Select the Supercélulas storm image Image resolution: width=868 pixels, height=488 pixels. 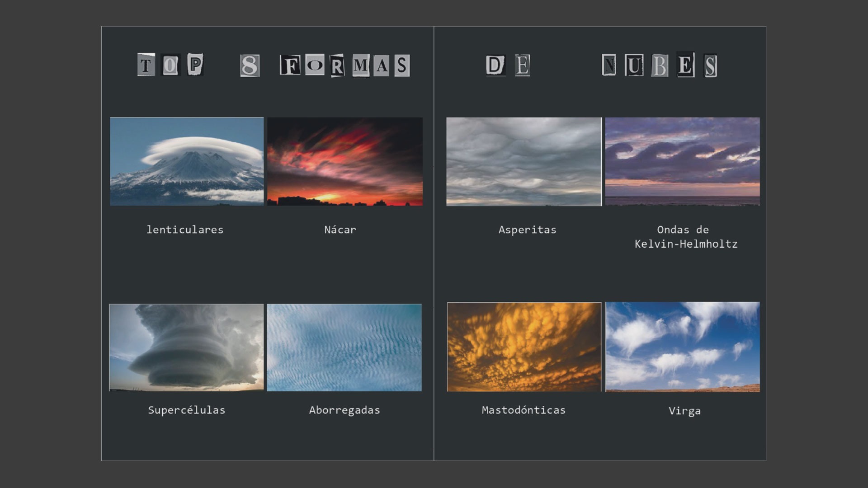pyautogui.click(x=186, y=347)
